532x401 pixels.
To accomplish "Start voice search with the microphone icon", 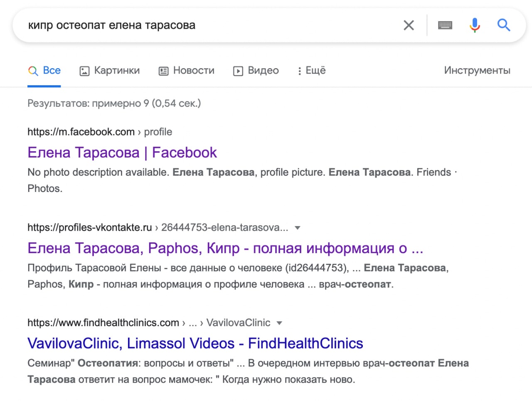I will [474, 25].
